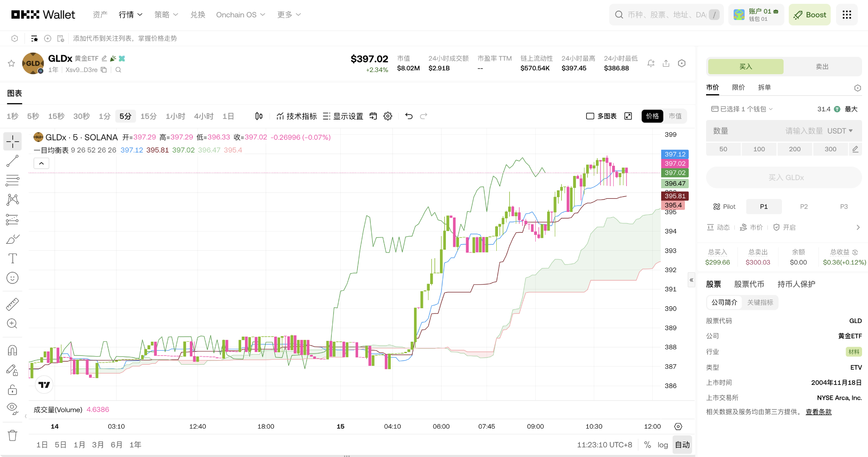Expand chart to fullscreen

pos(628,116)
